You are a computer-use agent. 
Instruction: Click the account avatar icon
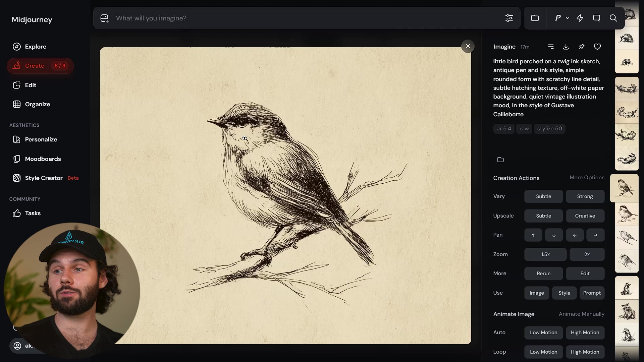coord(17,346)
